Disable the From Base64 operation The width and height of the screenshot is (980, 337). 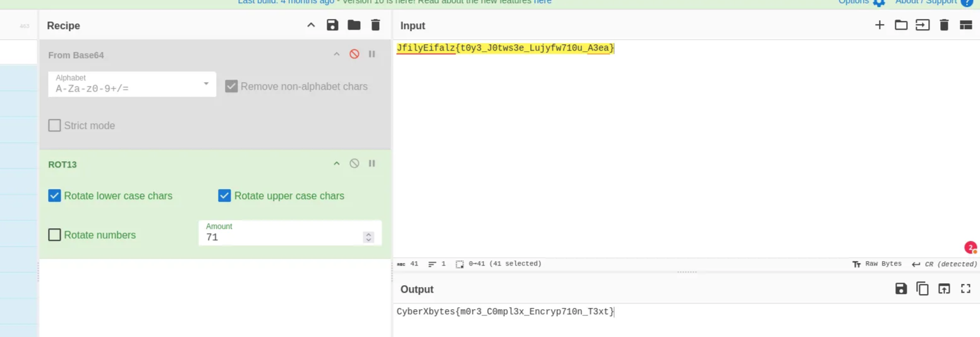point(354,54)
